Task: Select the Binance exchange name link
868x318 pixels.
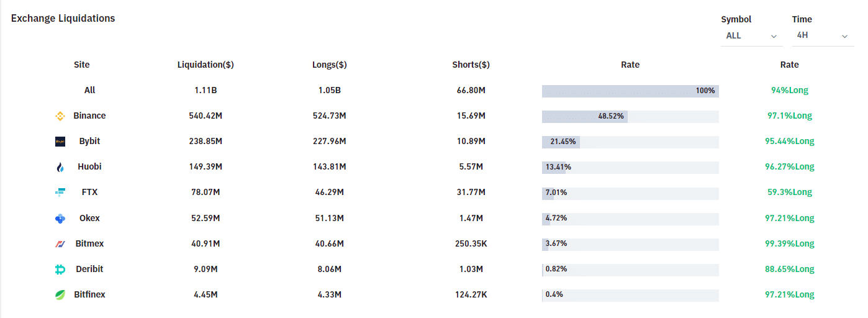Action: click(89, 116)
